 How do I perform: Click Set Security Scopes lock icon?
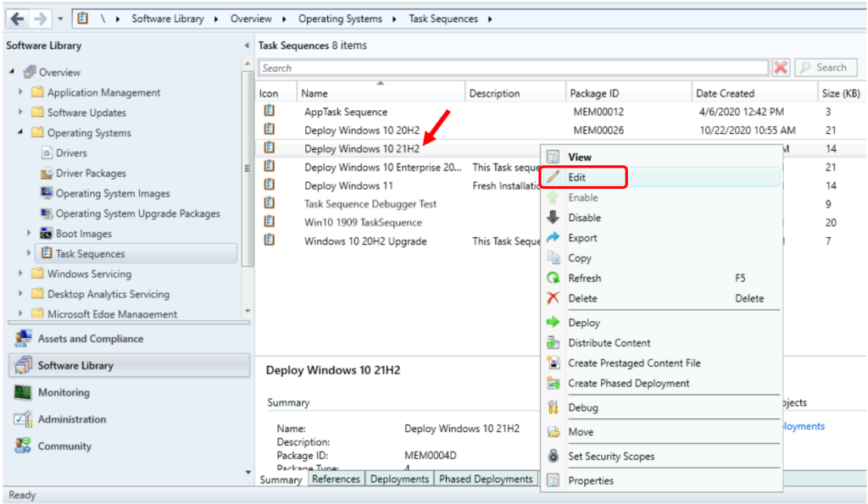553,456
